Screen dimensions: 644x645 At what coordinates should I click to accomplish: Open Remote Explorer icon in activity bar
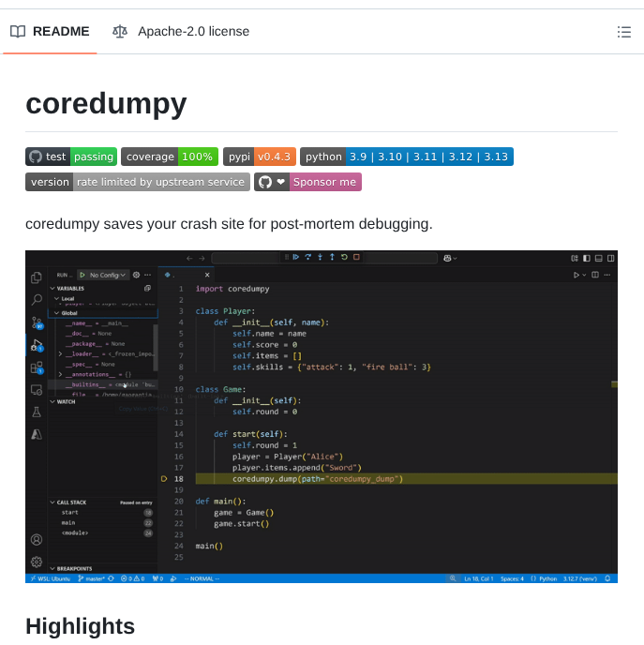pos(37,390)
